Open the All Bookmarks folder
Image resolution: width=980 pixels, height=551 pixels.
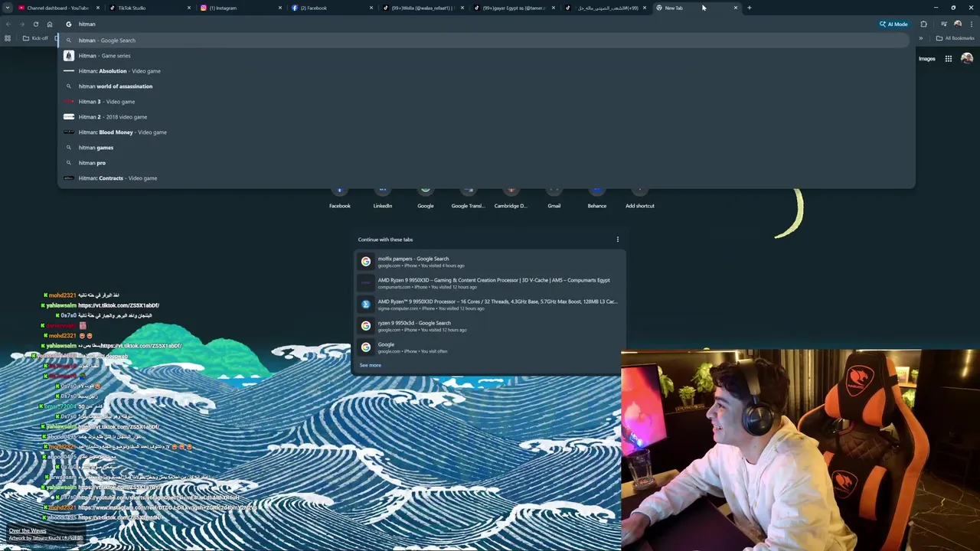click(x=955, y=38)
